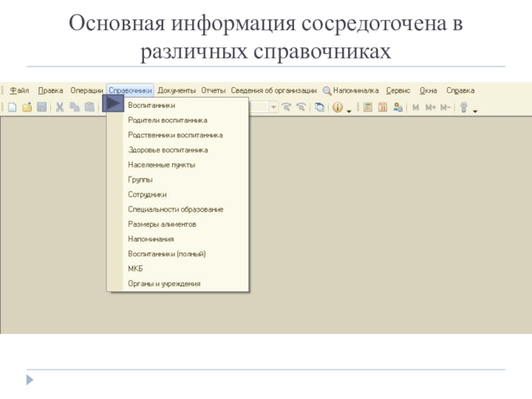Viewport: 532px width, 399px height.
Task: Click the Find previous binoculars icon
Action: (x=301, y=107)
